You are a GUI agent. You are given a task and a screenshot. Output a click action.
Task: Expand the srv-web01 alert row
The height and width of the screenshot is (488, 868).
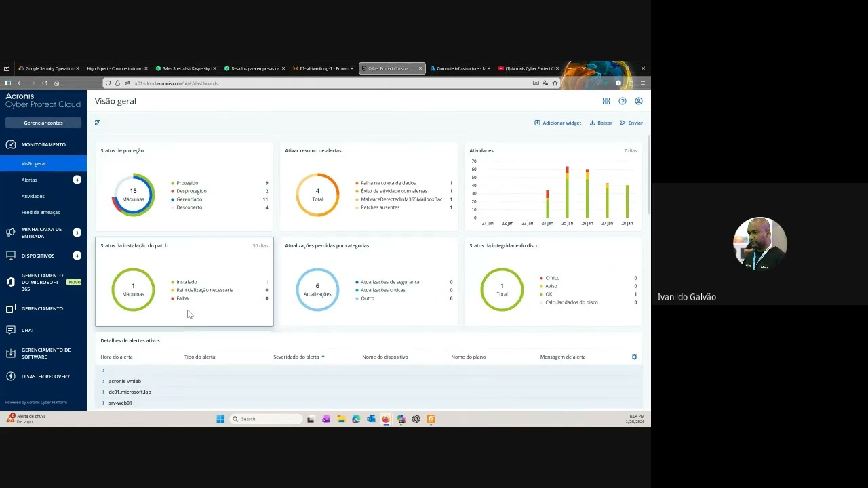(104, 403)
